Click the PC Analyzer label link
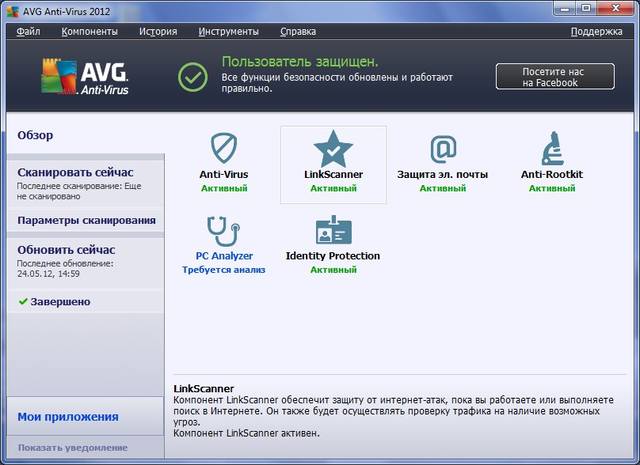The height and width of the screenshot is (465, 640). (224, 256)
